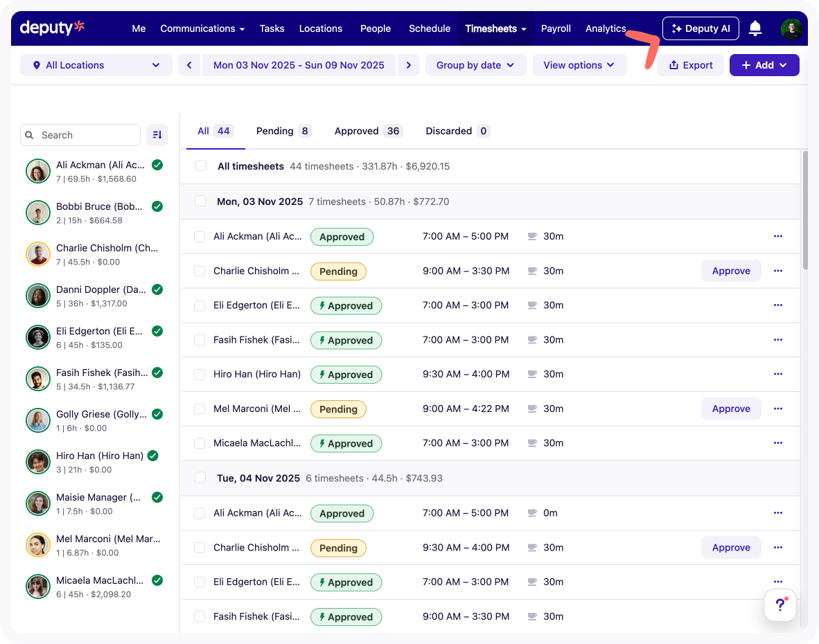Select Mon, 03 Nov 2025 group checkbox

201,202
